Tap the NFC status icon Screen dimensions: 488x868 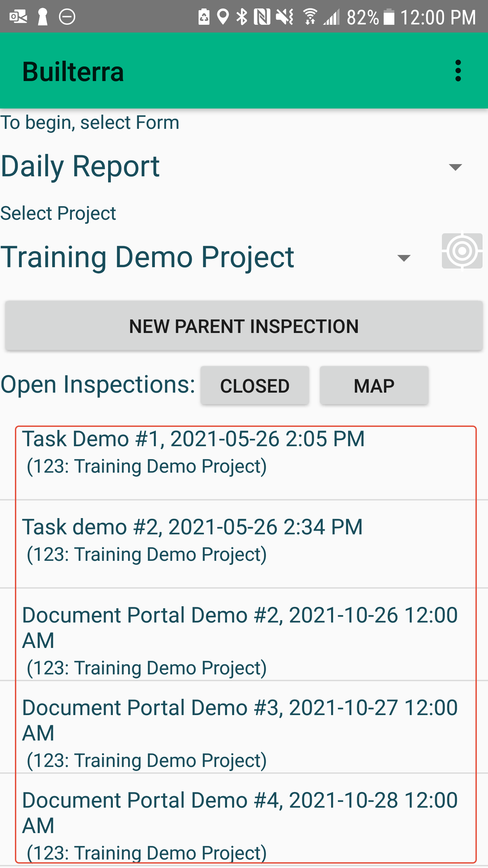tap(262, 17)
